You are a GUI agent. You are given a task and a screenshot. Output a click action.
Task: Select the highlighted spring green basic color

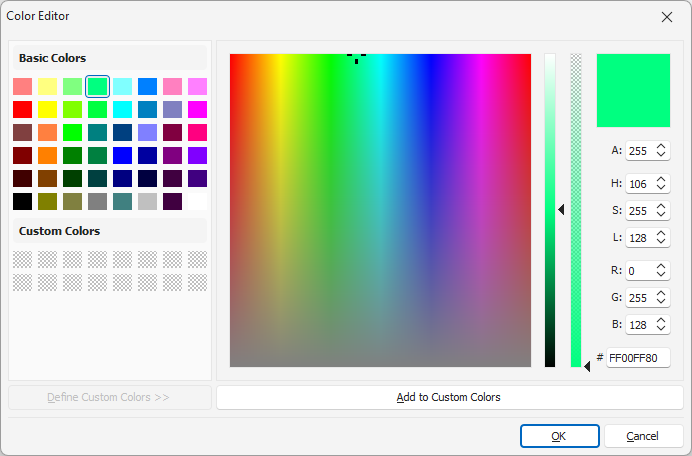(98, 87)
